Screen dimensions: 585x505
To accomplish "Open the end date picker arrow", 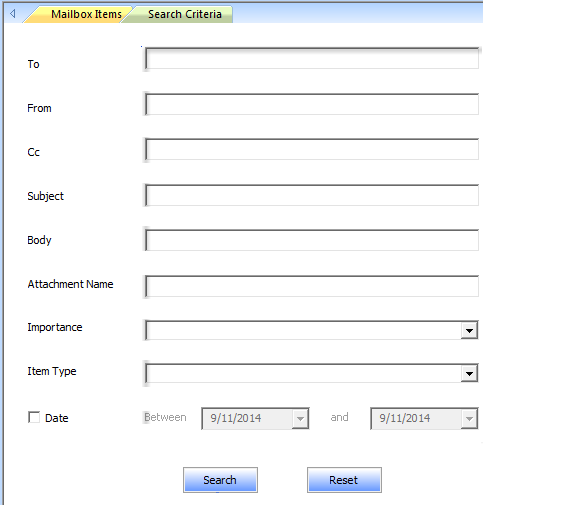I will pyautogui.click(x=469, y=419).
